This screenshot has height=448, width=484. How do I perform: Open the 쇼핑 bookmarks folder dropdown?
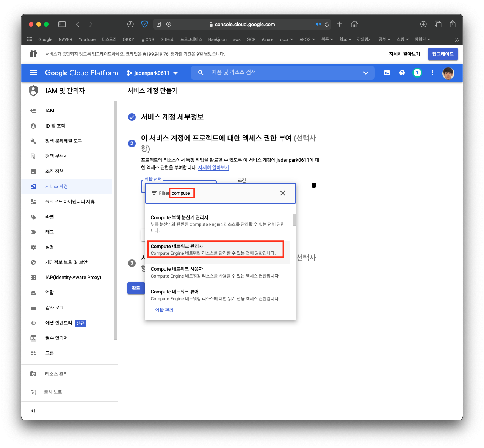403,39
